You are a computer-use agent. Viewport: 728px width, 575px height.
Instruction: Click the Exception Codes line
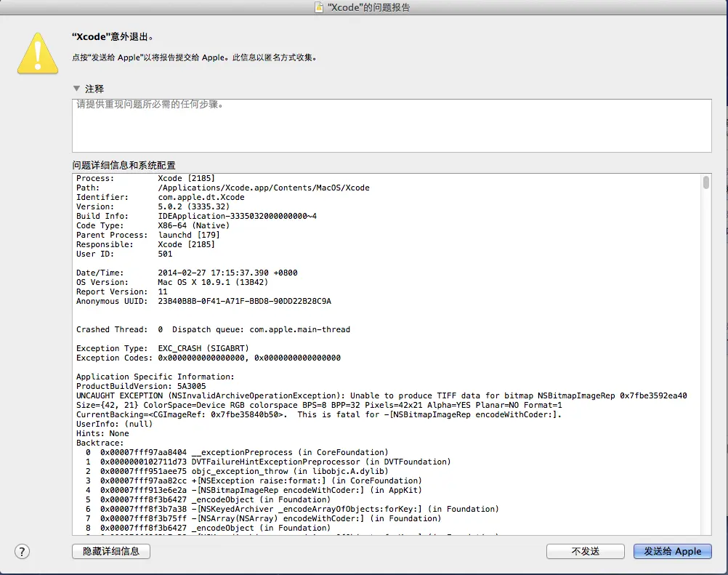tap(209, 358)
